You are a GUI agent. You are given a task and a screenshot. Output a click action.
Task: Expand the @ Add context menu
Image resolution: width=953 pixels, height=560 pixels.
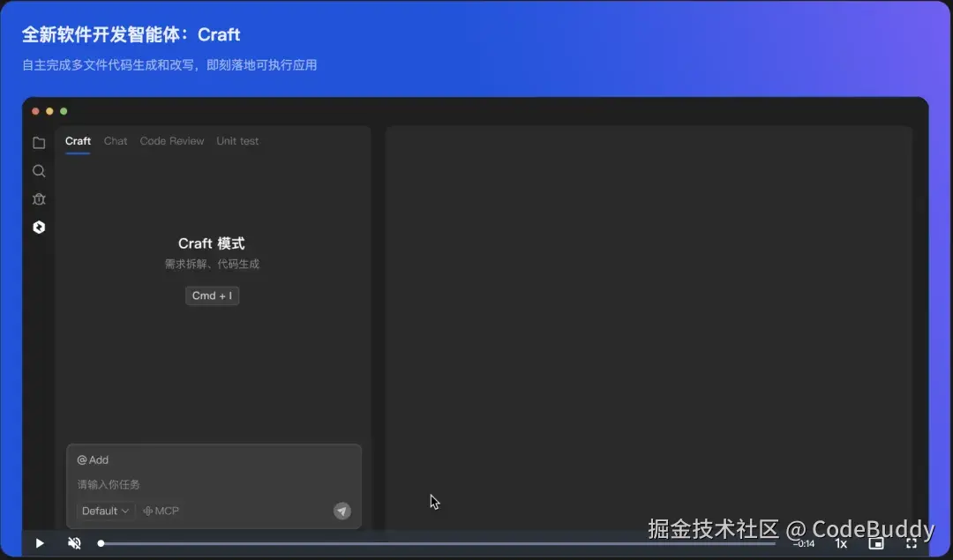92,459
